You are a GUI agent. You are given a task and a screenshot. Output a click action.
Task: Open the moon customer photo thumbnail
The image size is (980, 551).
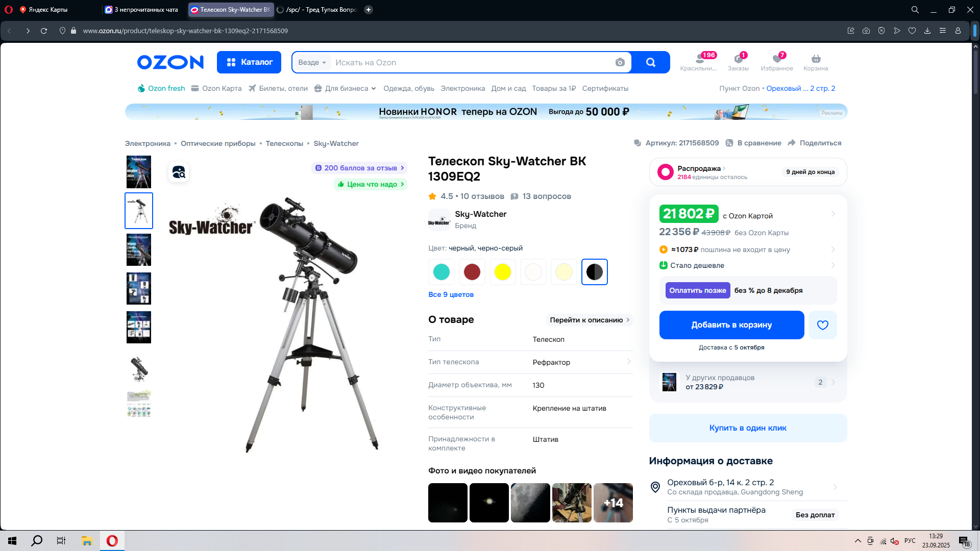(x=530, y=503)
